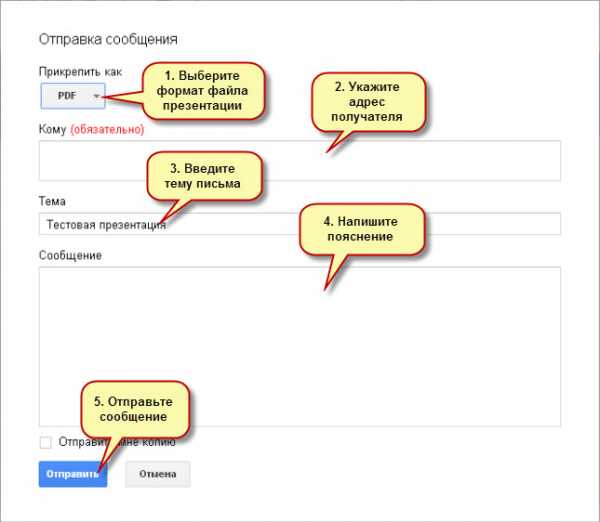600x522 pixels.
Task: Click the red (обязательно) required marker
Action: [x=107, y=129]
